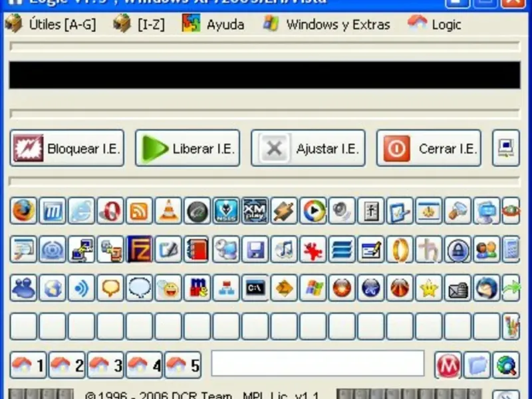Open the music note icon
This screenshot has width=532, height=399.
coord(284,249)
